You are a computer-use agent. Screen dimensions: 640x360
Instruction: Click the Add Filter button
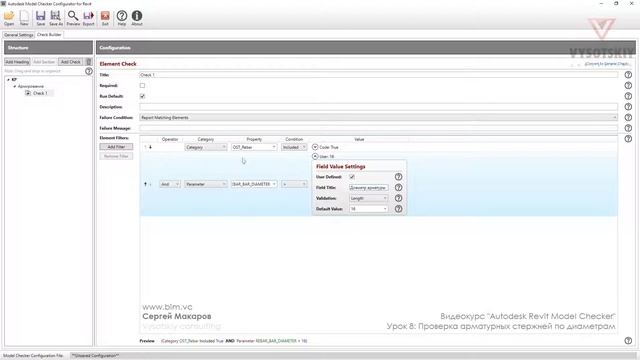pos(116,147)
